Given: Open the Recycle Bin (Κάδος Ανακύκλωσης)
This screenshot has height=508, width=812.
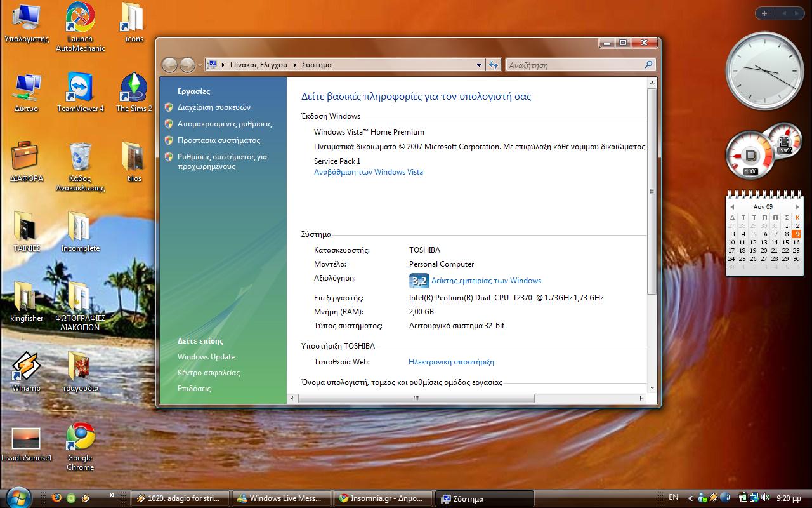Looking at the screenshot, I should click(x=81, y=158).
